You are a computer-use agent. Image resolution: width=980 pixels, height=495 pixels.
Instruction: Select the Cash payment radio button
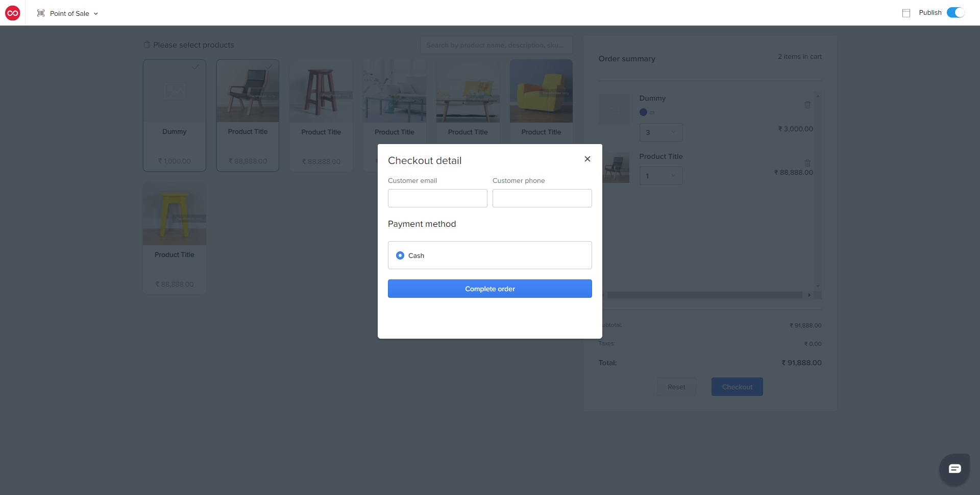tap(400, 255)
